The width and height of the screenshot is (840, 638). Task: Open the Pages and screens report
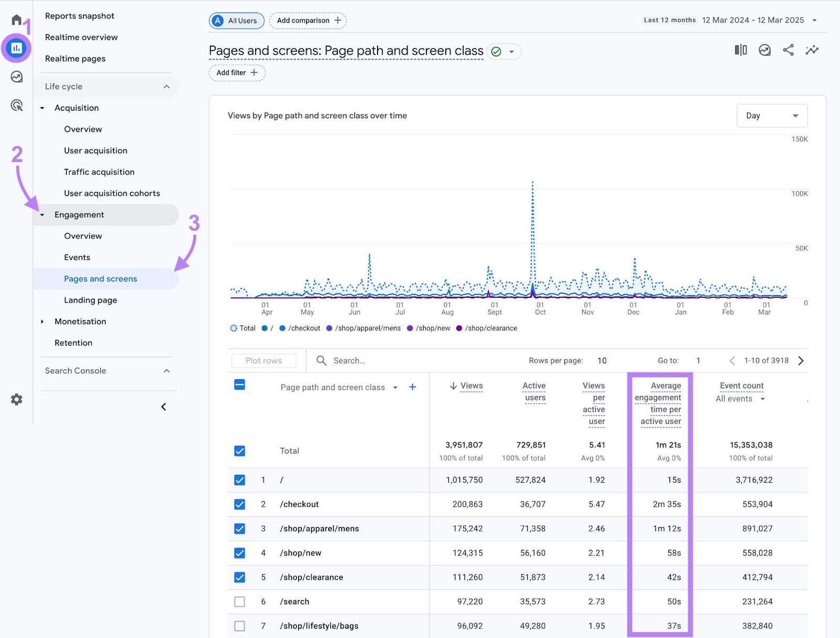100,279
